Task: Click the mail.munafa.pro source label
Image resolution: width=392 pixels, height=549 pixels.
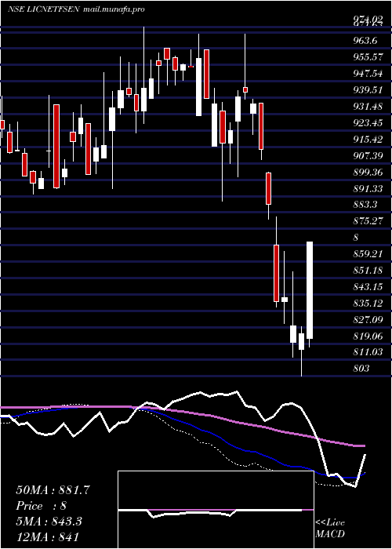Action: coord(114,9)
